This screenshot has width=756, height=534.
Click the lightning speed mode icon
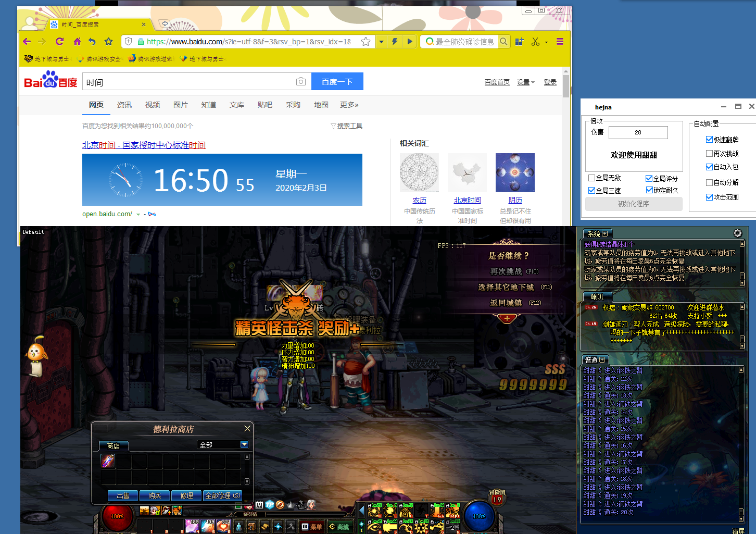395,42
